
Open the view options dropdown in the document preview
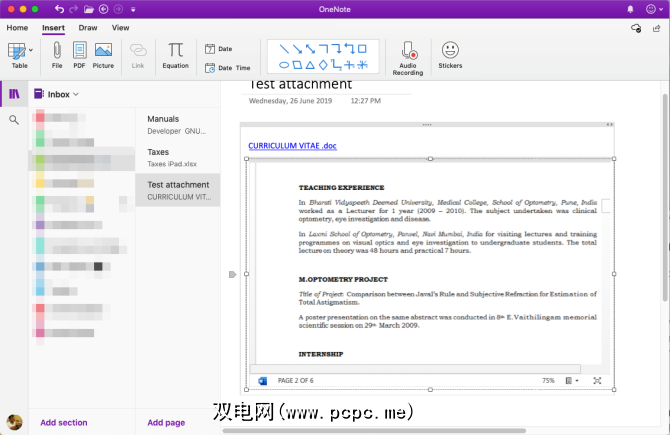tap(570, 381)
